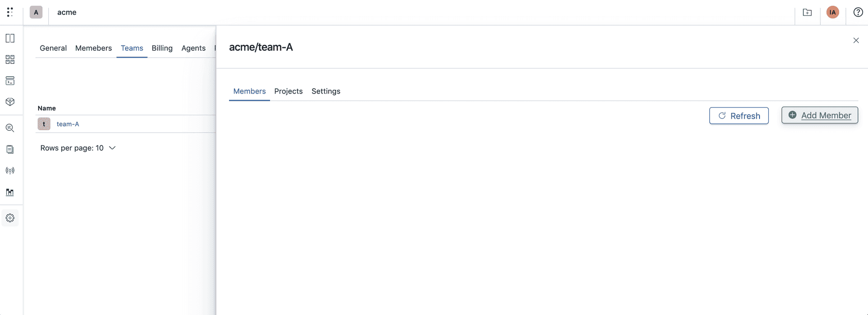Viewport: 868px width, 315px height.
Task: Click the Add Member button
Action: click(819, 115)
